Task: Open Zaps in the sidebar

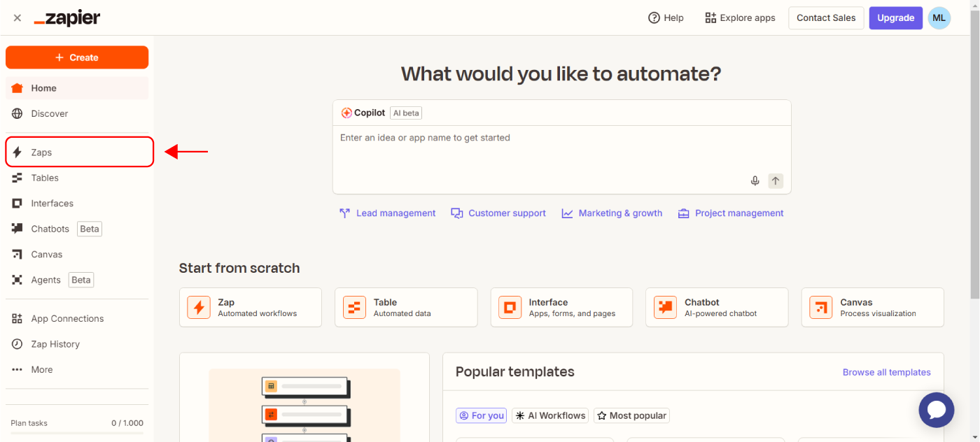Action: [x=41, y=152]
